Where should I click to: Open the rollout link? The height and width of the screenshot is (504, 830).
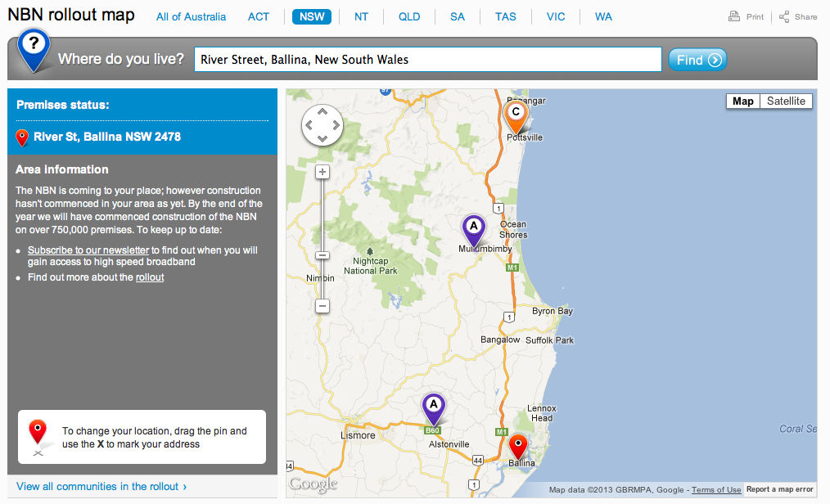click(150, 277)
